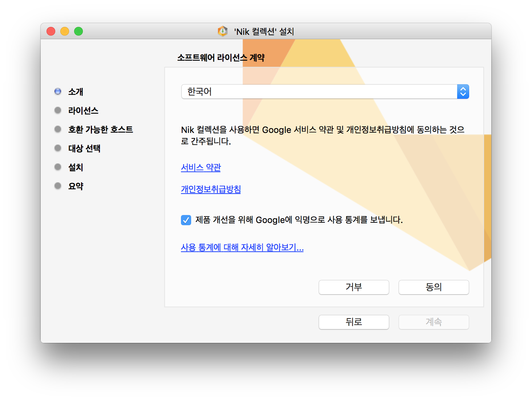
Task: Click the blue bullet beside 소개
Action: (x=58, y=91)
